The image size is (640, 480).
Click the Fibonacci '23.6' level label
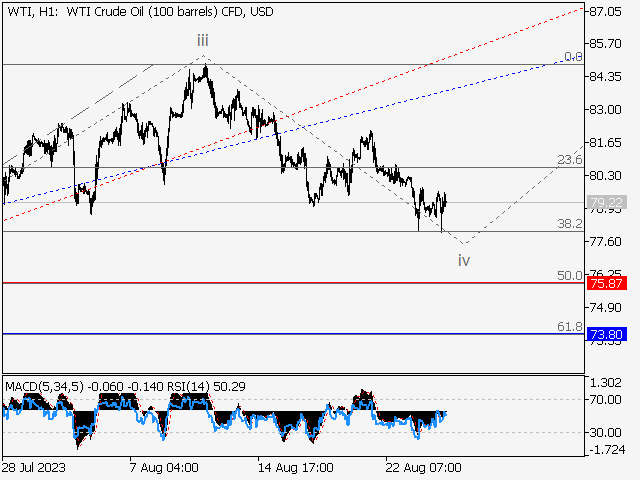coord(570,160)
